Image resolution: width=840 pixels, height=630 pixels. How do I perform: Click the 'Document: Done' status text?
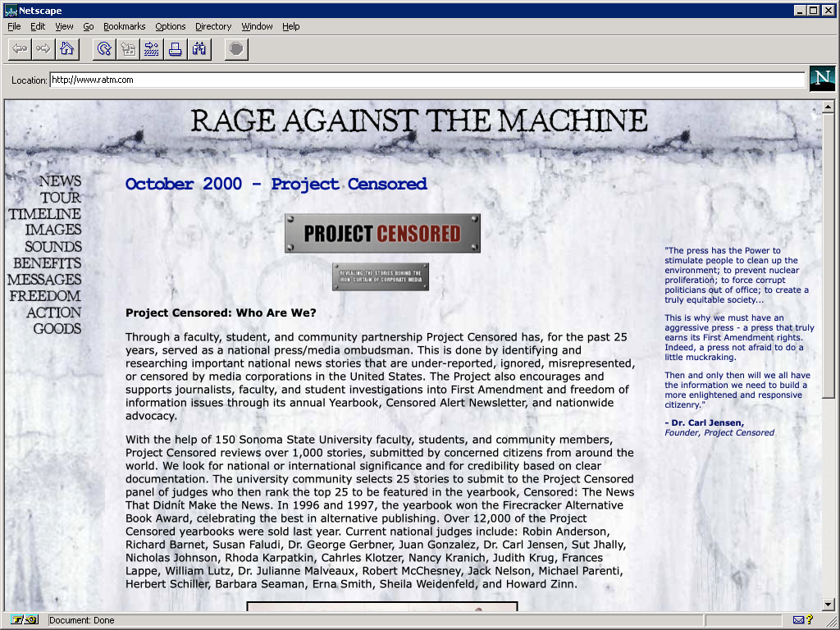(81, 620)
